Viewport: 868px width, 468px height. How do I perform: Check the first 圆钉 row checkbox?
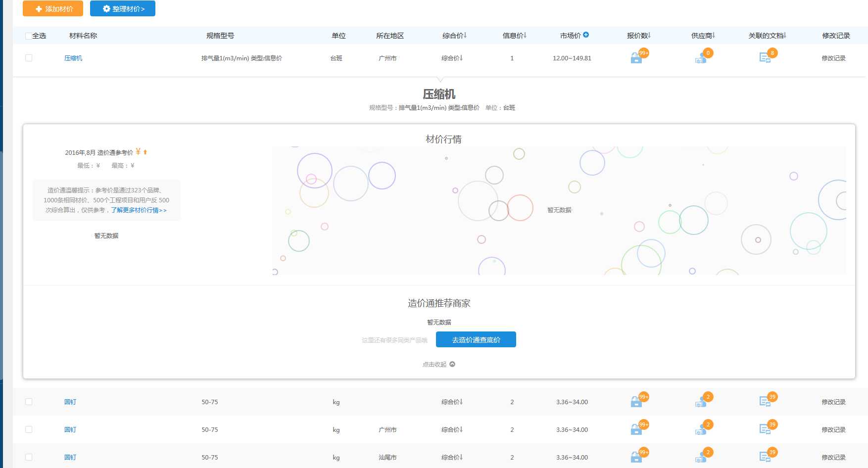pyautogui.click(x=29, y=402)
